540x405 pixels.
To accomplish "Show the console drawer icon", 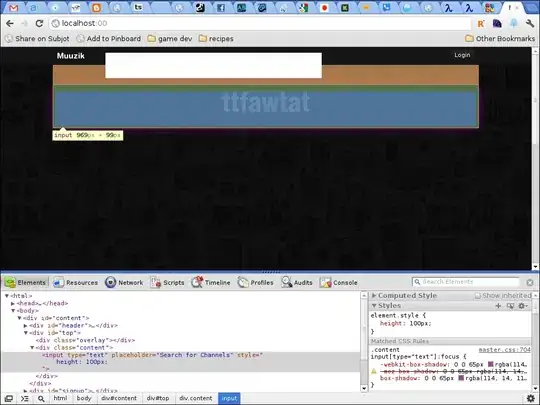I will (x=24, y=398).
